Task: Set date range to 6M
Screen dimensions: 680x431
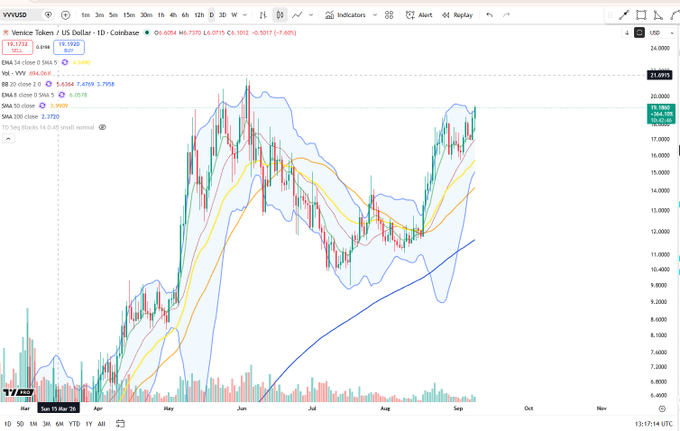Action: click(59, 424)
